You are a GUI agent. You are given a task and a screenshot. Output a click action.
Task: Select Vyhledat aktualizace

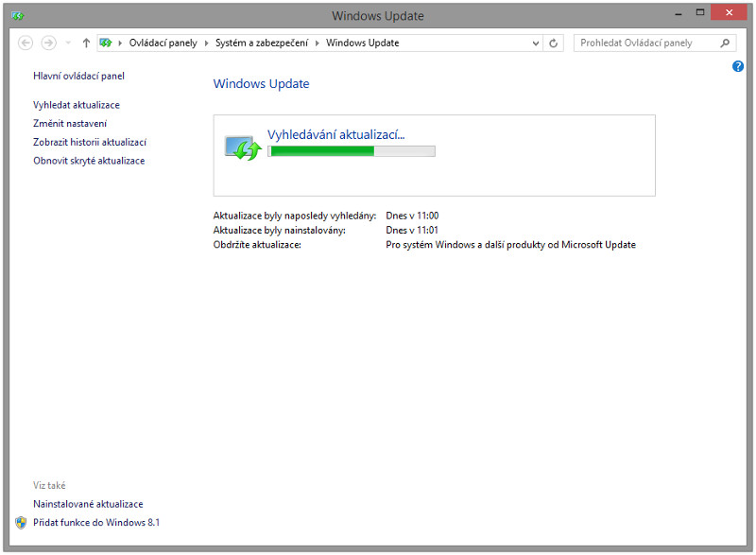pos(77,105)
